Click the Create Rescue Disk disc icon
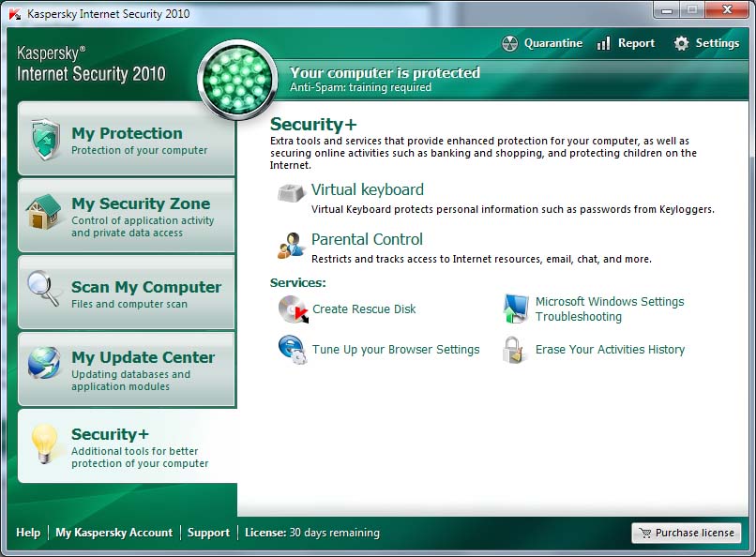 click(x=294, y=309)
